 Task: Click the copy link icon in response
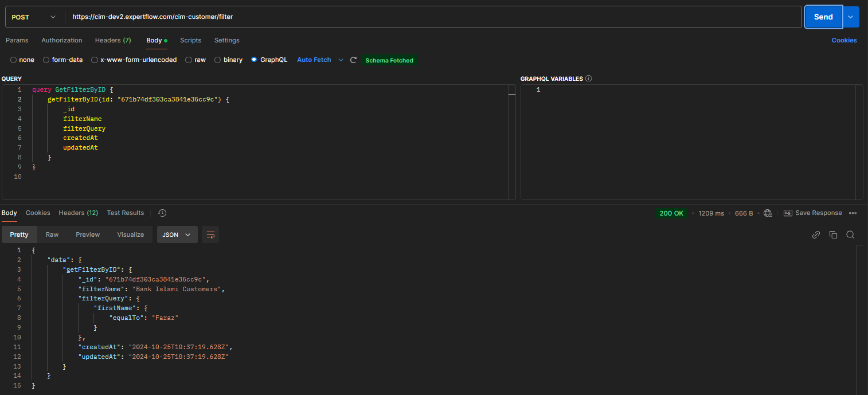(x=816, y=234)
